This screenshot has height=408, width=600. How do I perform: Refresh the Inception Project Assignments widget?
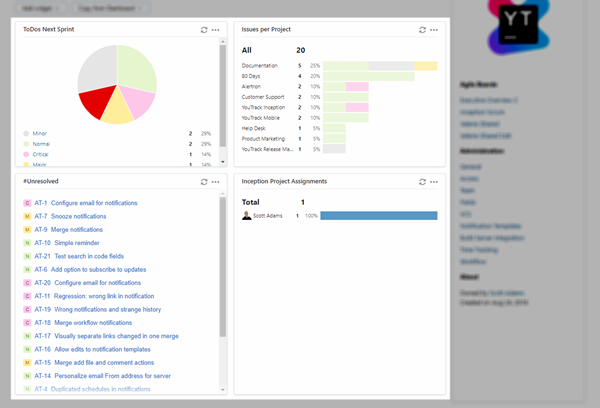click(422, 182)
